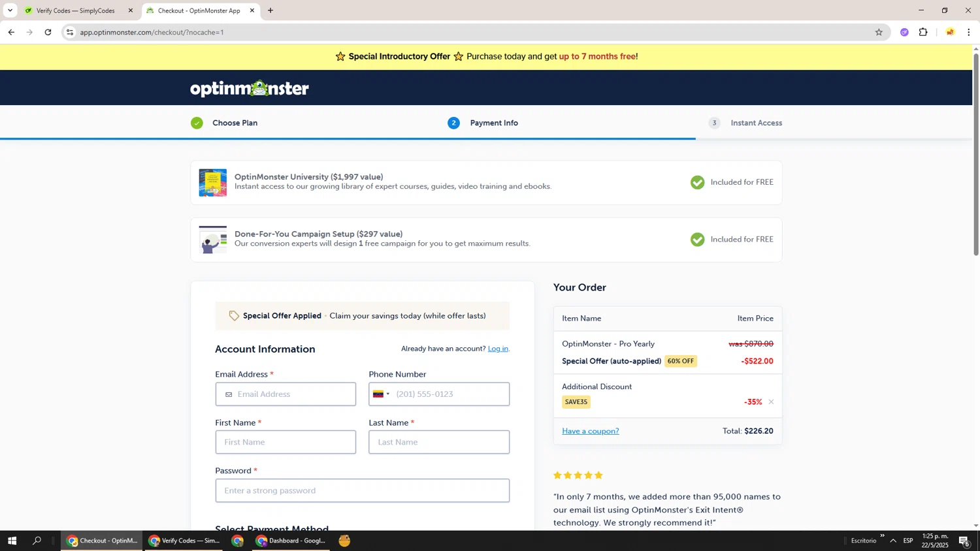The width and height of the screenshot is (980, 551).
Task: Click the third Chrome icon in taskbar
Action: 238,541
